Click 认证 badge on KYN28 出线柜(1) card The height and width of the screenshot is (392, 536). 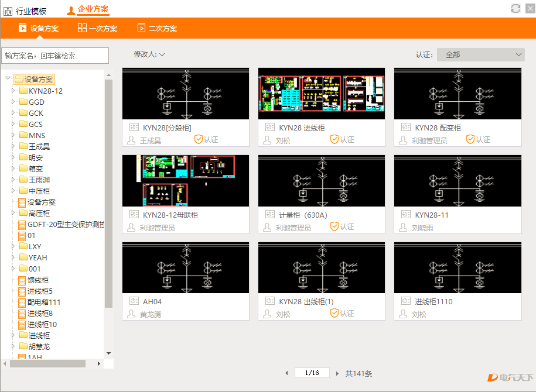coord(342,313)
